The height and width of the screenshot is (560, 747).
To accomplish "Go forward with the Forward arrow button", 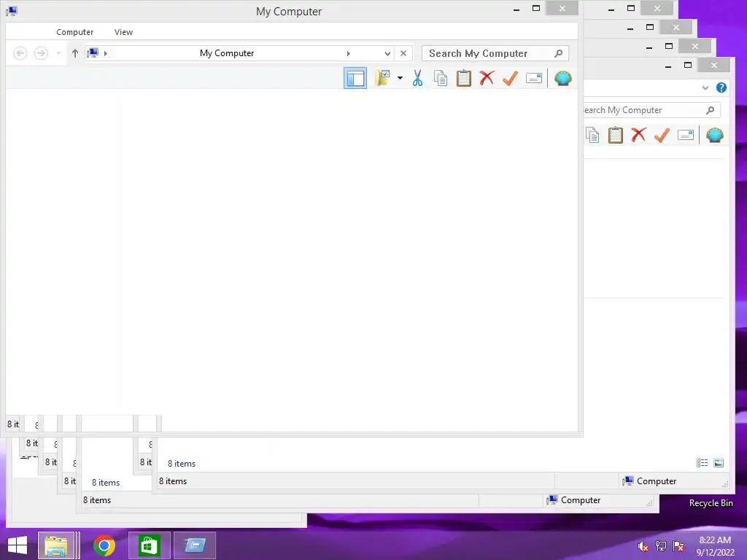I will [41, 52].
